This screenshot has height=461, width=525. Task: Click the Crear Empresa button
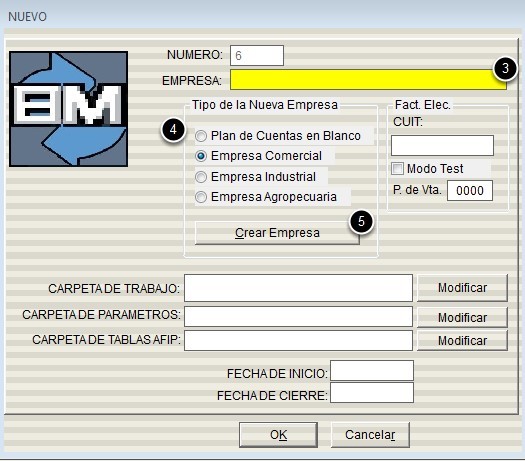pyautogui.click(x=277, y=233)
